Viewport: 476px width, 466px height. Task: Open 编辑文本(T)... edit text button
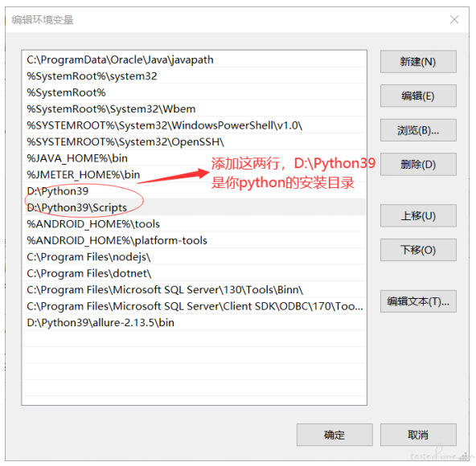point(418,301)
